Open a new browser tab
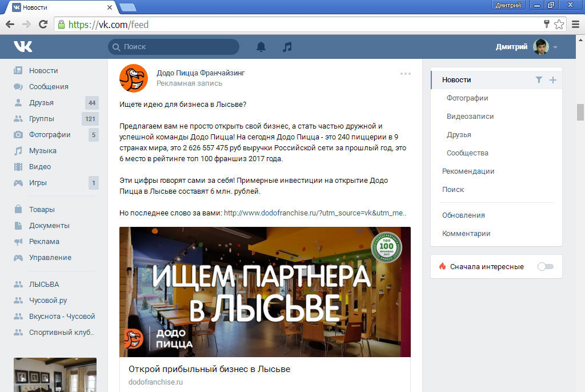The width and height of the screenshot is (585, 392). (127, 7)
